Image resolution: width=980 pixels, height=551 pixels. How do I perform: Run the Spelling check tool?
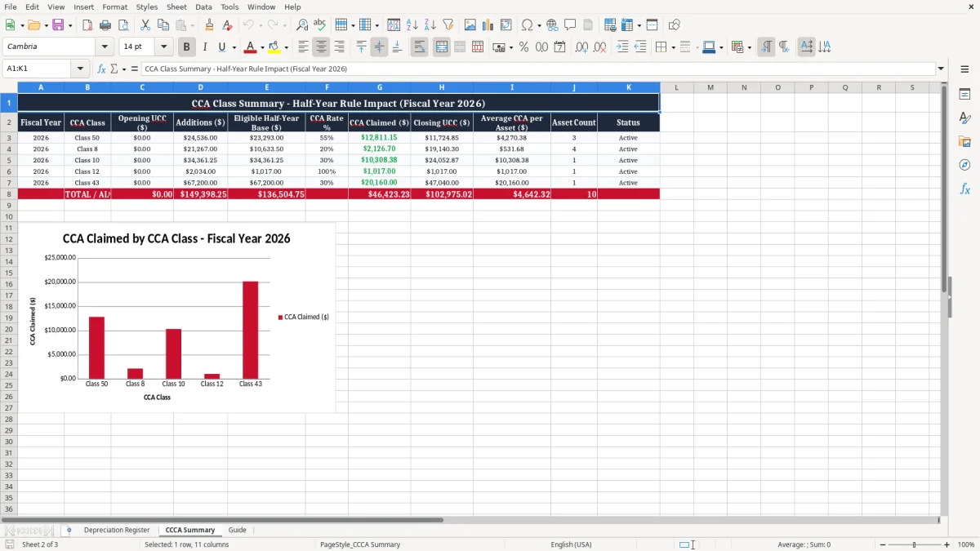[x=320, y=25]
